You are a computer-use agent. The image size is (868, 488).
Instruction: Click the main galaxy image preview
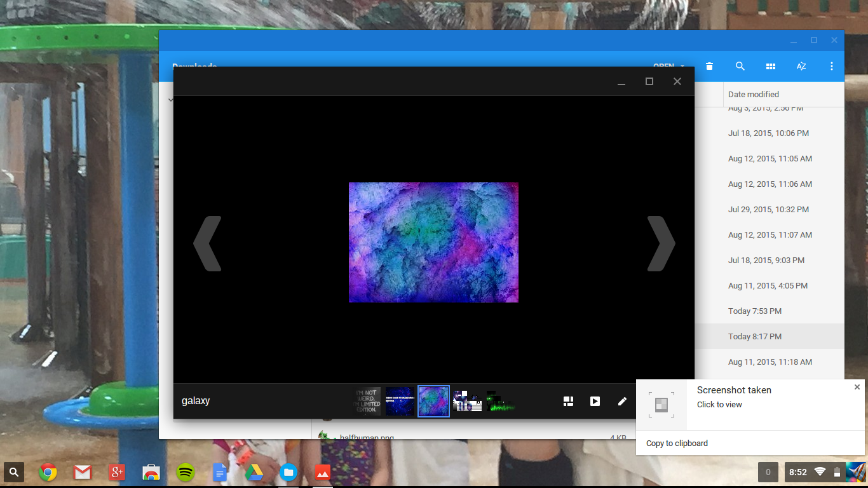433,242
